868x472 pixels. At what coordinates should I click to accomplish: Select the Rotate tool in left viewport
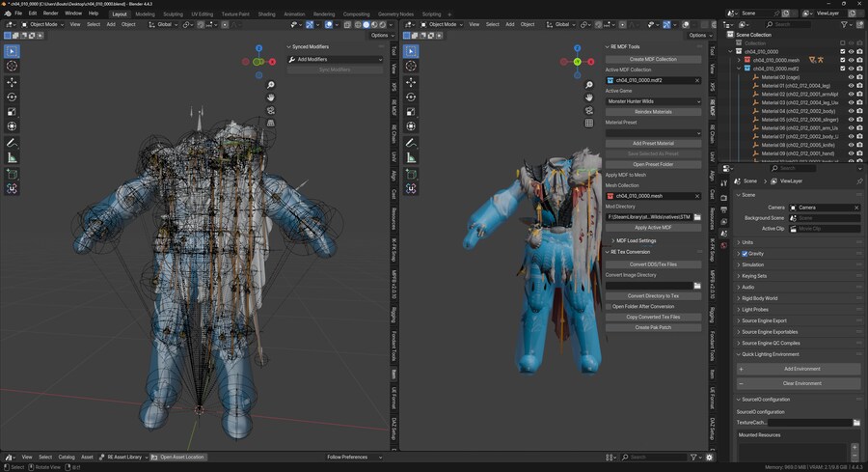(12, 97)
